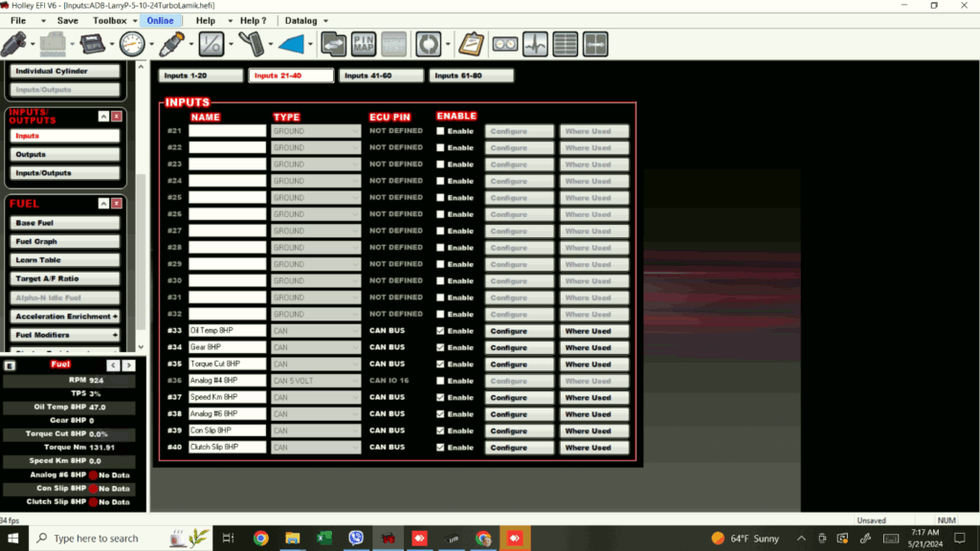Open dropdown arrow beside injector icon

[x=33, y=44]
